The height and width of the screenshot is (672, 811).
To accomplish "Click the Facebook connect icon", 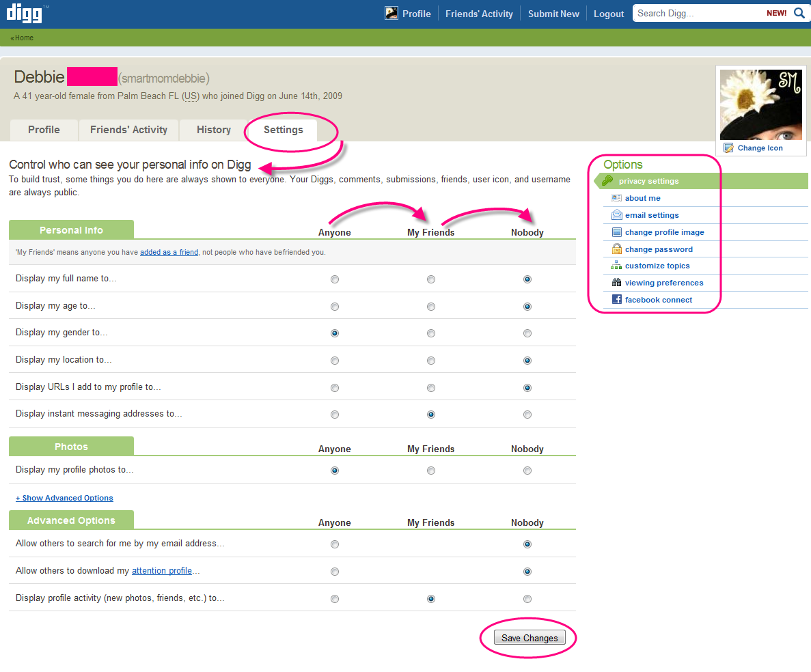I will (616, 300).
